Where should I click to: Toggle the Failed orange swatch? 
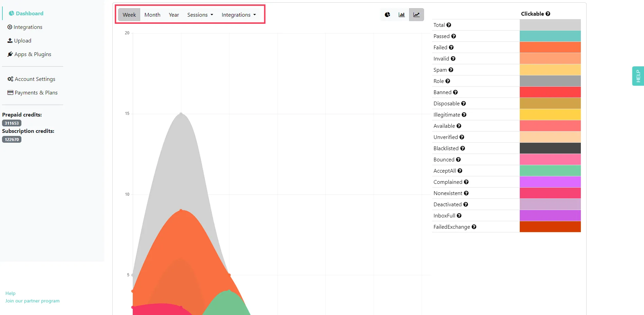click(550, 47)
